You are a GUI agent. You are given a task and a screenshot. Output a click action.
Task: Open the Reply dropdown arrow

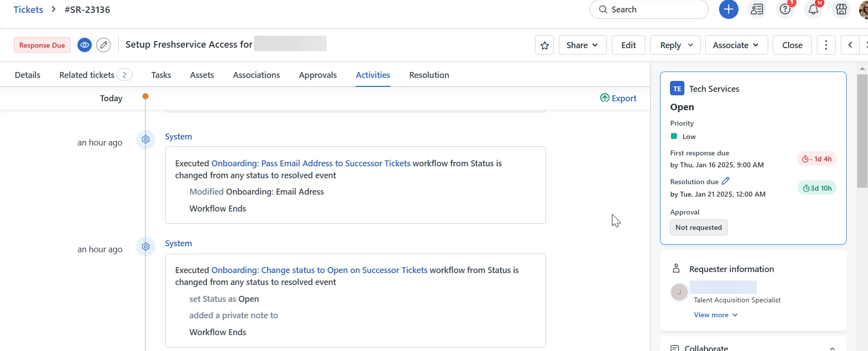(x=690, y=45)
